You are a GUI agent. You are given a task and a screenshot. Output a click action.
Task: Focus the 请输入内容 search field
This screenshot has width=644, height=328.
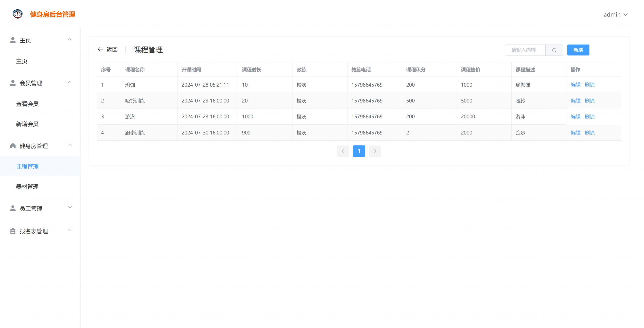(x=525, y=50)
